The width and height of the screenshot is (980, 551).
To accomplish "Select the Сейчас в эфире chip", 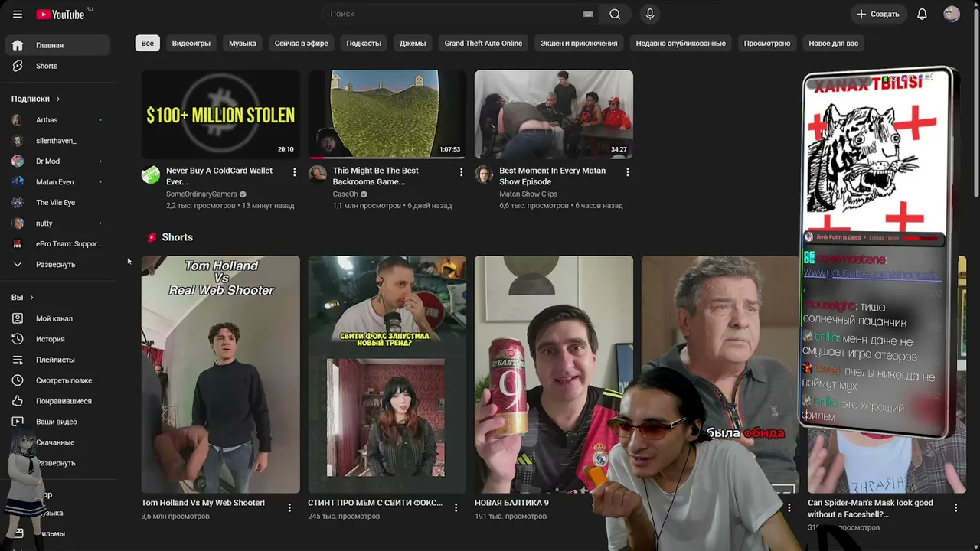I will (302, 44).
